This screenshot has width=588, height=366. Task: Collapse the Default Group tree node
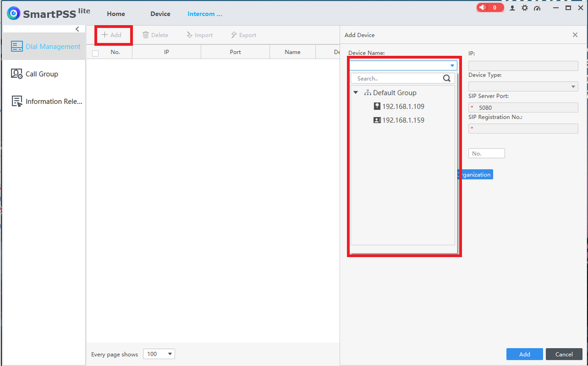coord(356,92)
